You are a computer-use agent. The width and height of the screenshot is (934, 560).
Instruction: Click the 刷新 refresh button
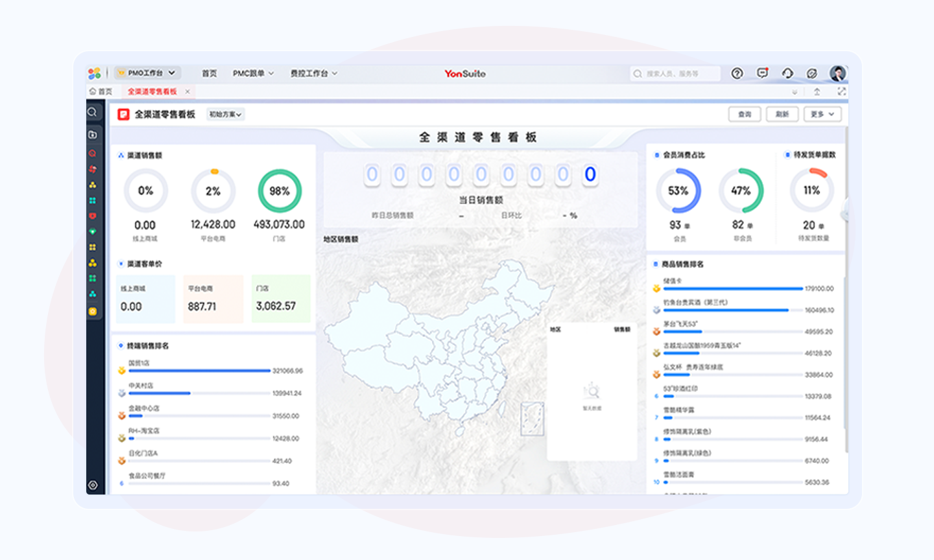tap(782, 115)
